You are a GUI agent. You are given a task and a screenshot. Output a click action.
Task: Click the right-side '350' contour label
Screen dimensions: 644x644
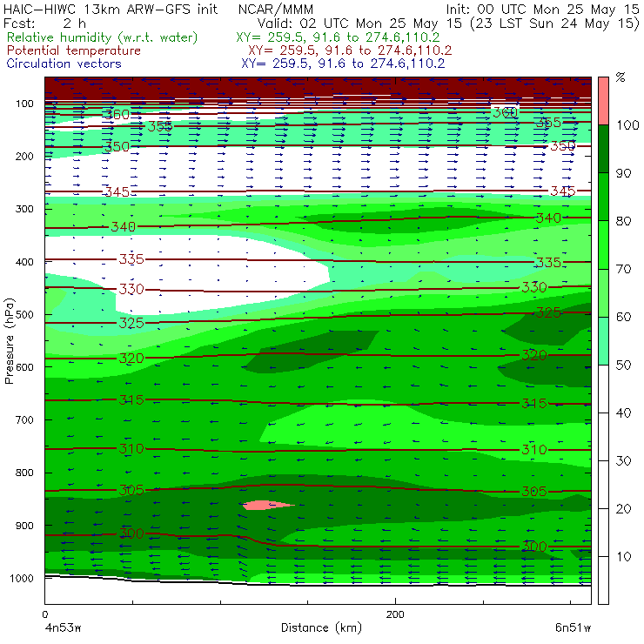click(563, 146)
